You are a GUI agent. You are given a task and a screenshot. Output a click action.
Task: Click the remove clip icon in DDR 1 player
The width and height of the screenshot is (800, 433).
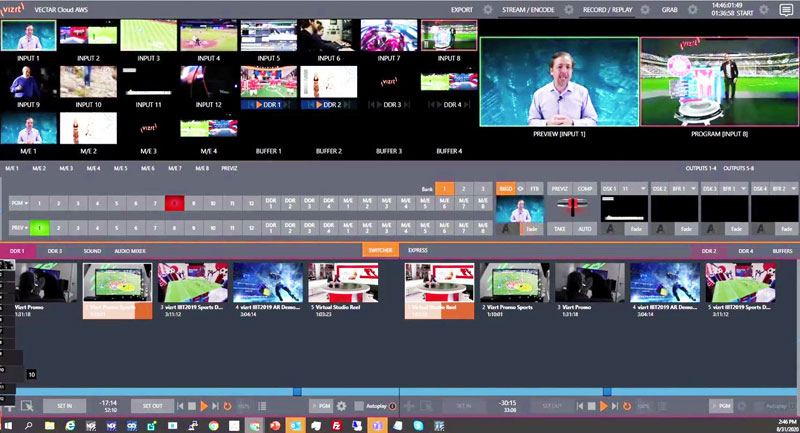click(x=27, y=406)
